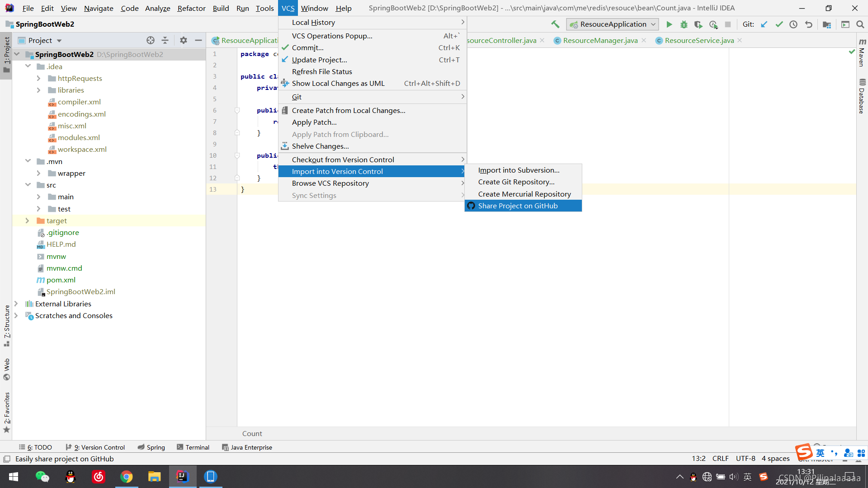This screenshot has width=868, height=488.
Task: Click the Run application green play icon
Action: [669, 24]
